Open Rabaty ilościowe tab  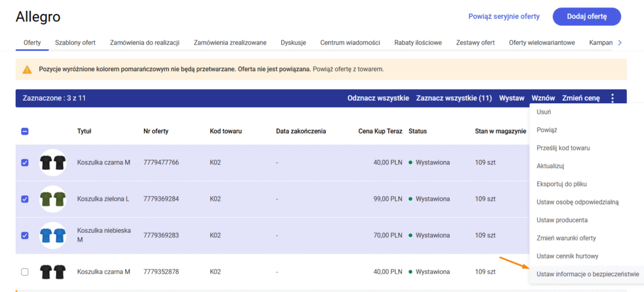418,42
